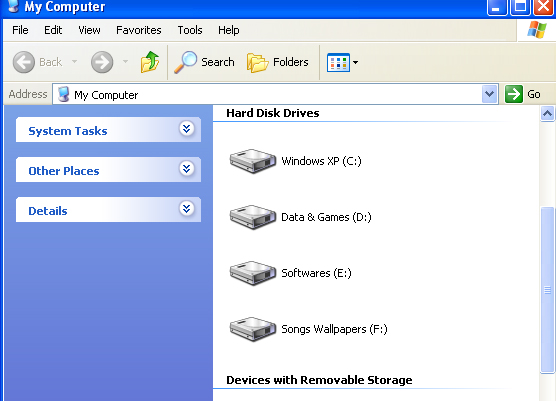Screen dimensions: 556x401
Task: Open Back history dropdown arrow
Action: point(74,62)
